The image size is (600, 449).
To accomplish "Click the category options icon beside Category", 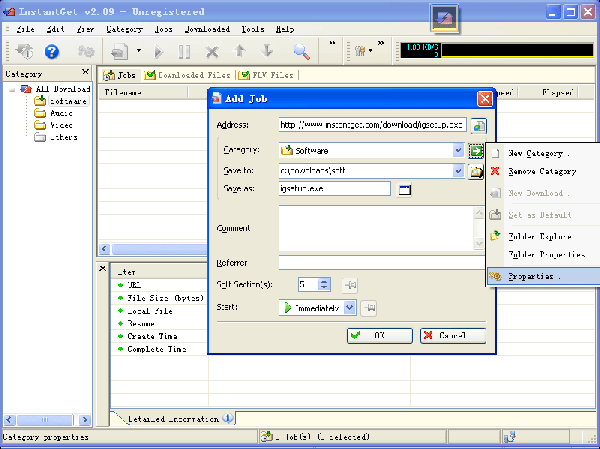I will pos(477,151).
